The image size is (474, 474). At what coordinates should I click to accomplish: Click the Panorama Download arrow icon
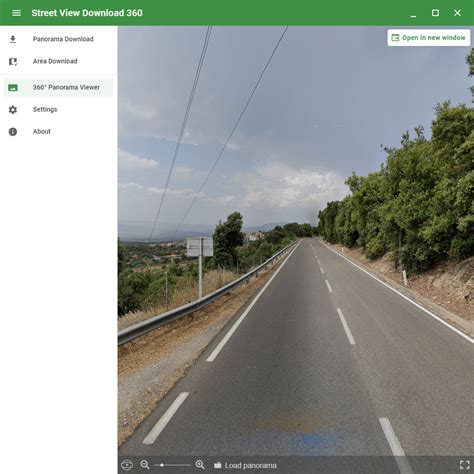click(x=13, y=39)
